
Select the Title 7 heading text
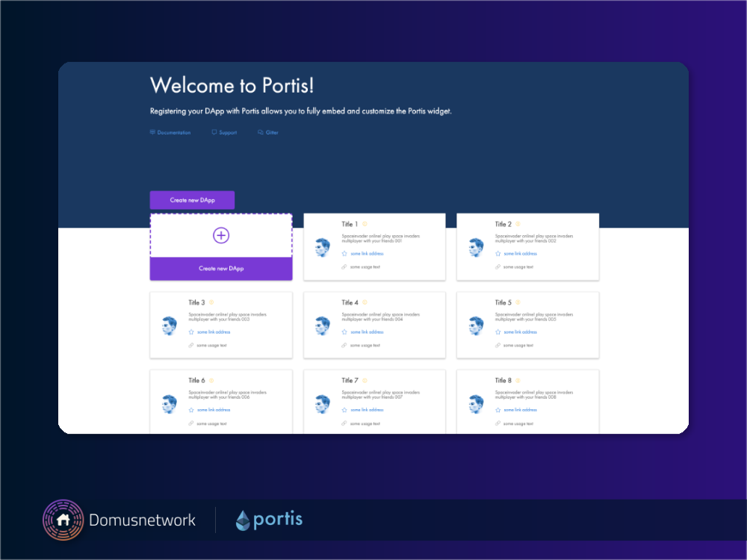pyautogui.click(x=350, y=381)
